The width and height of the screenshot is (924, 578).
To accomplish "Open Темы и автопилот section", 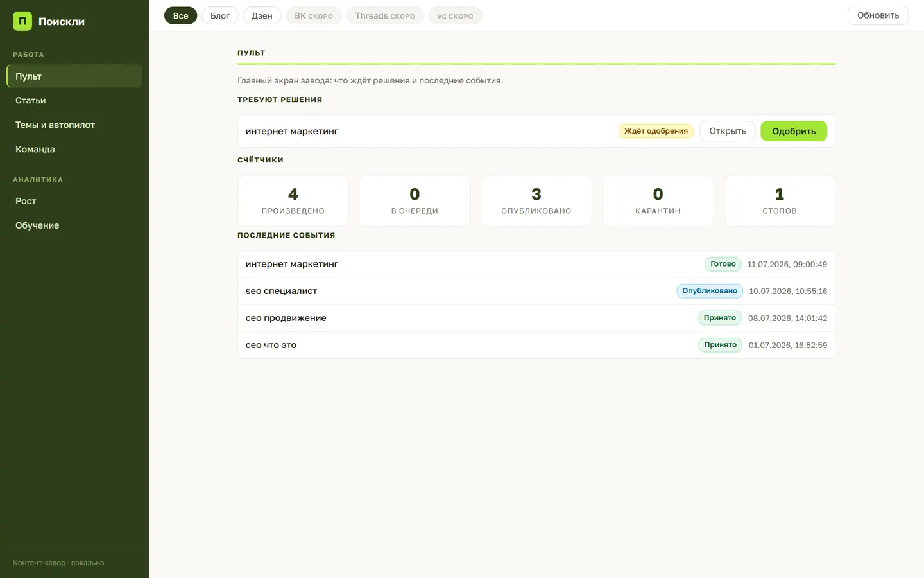I will point(74,125).
